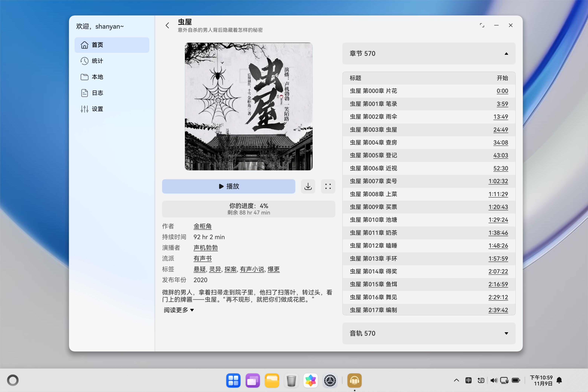
Task: Select row 虫屋 第015章 鱼饵
Action: (429, 284)
